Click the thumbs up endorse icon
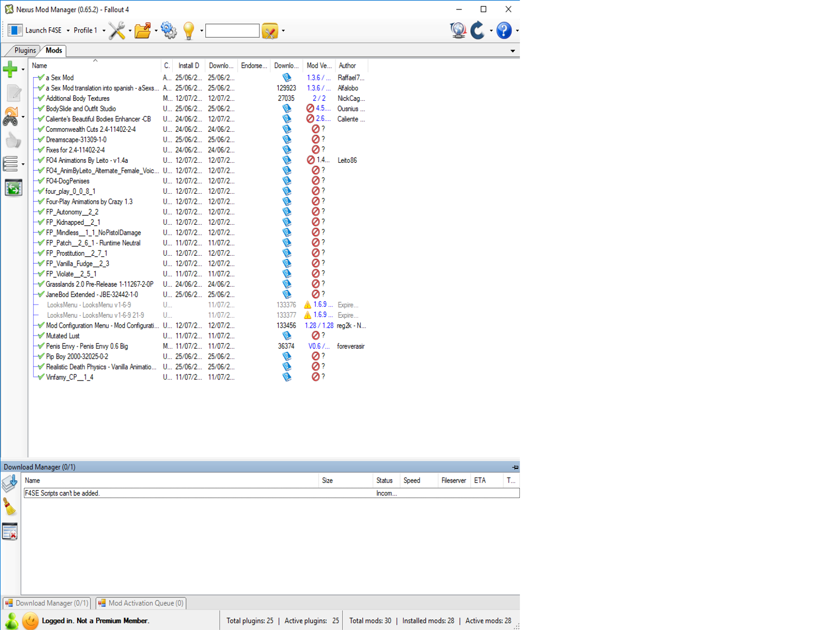840x630 pixels. tap(13, 140)
